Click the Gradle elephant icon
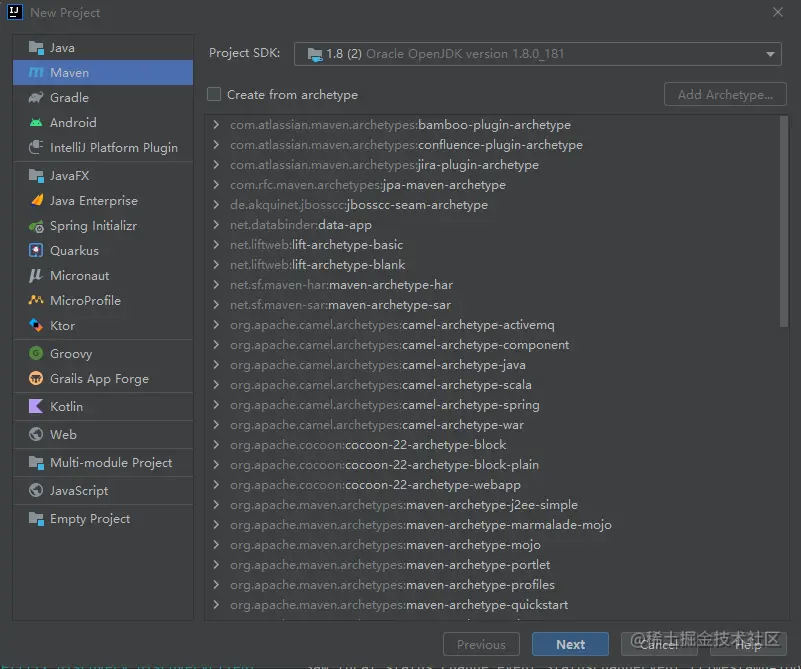801x669 pixels. (36, 98)
